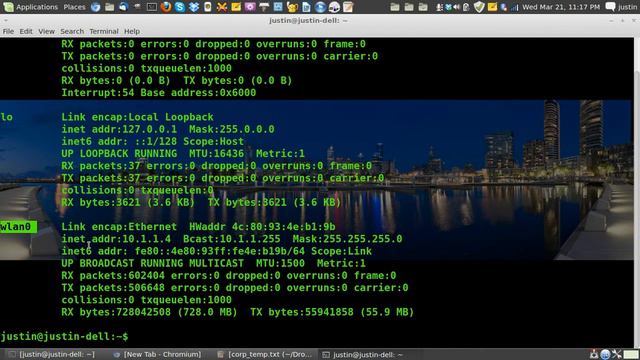Click the highlighted wlan0 interface name

pyautogui.click(x=16, y=227)
